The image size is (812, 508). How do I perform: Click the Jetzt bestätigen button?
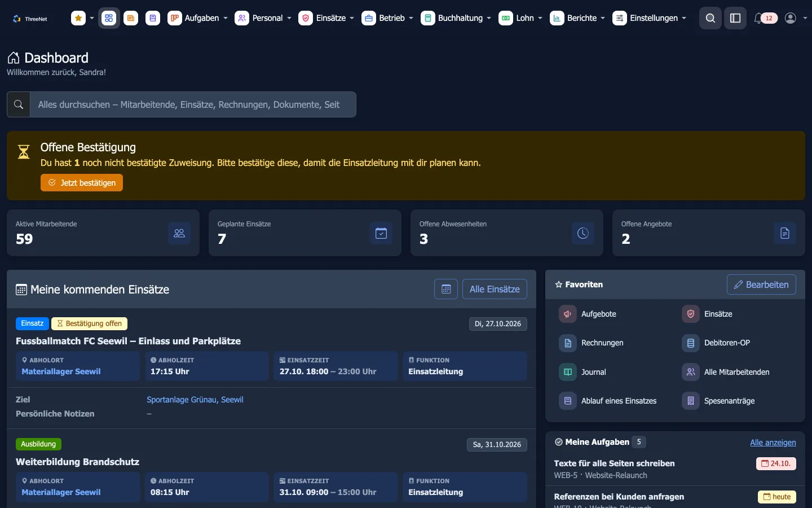(82, 183)
